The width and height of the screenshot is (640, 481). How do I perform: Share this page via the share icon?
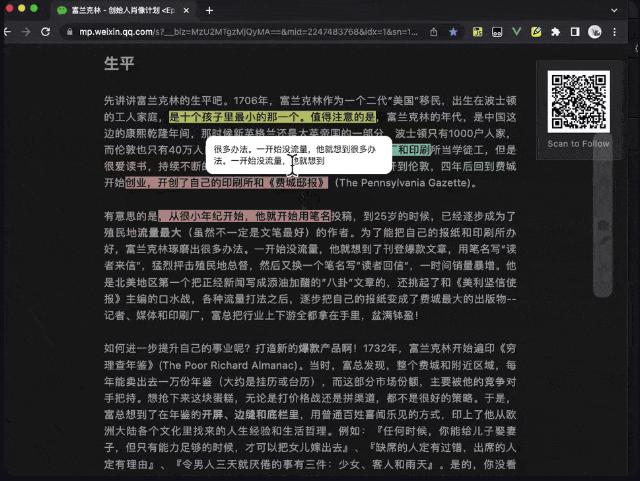coord(433,32)
